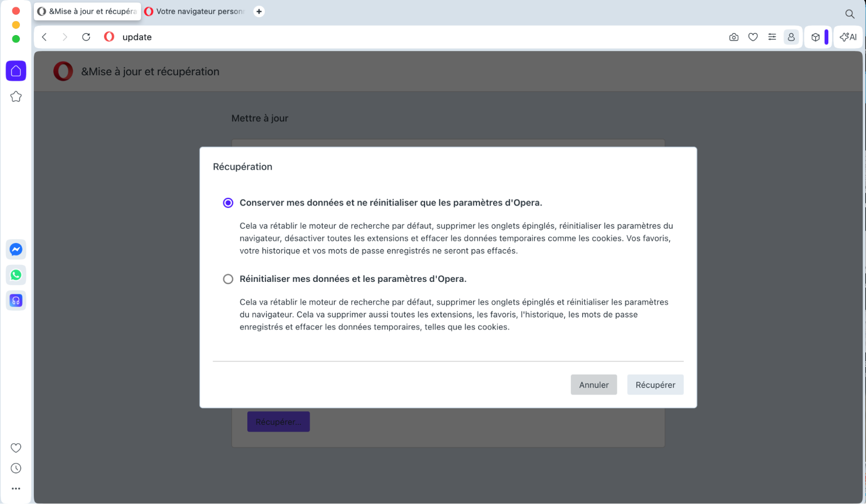Click the macOS yellow minimize button
Screen dimensions: 866x504
click(x=16, y=25)
